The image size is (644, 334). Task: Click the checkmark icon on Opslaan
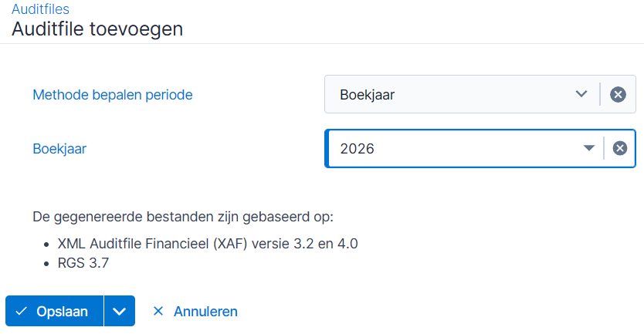click(x=21, y=311)
